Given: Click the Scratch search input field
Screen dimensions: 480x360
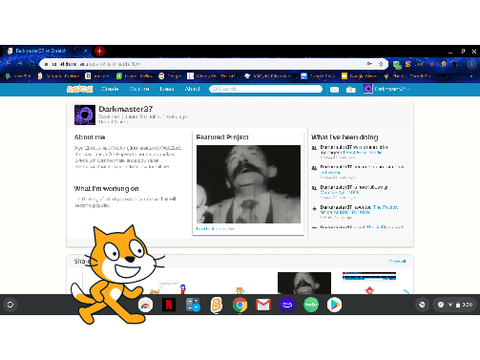Looking at the screenshot, I should pyautogui.click(x=266, y=89).
